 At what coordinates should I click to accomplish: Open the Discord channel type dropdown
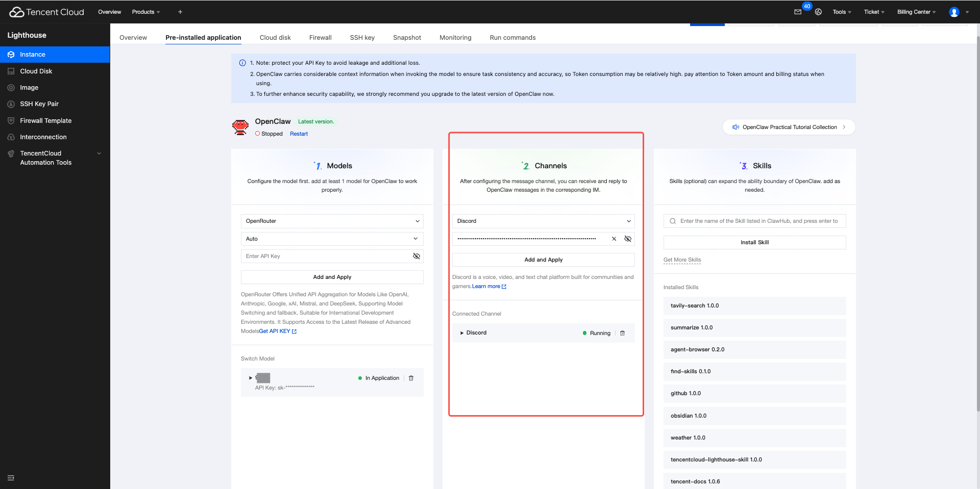click(x=543, y=221)
